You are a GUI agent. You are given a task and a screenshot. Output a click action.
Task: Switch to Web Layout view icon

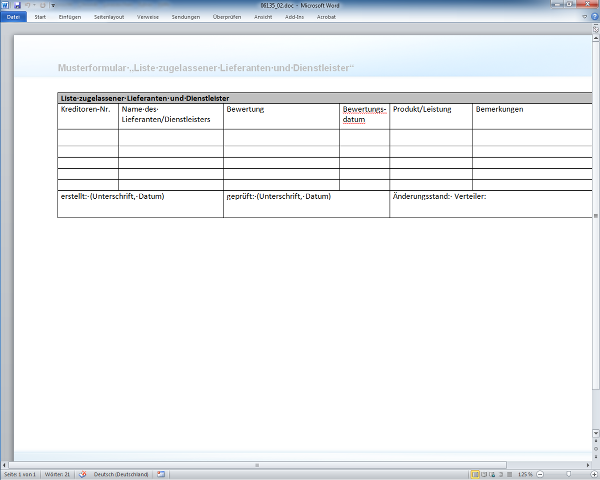pos(492,473)
